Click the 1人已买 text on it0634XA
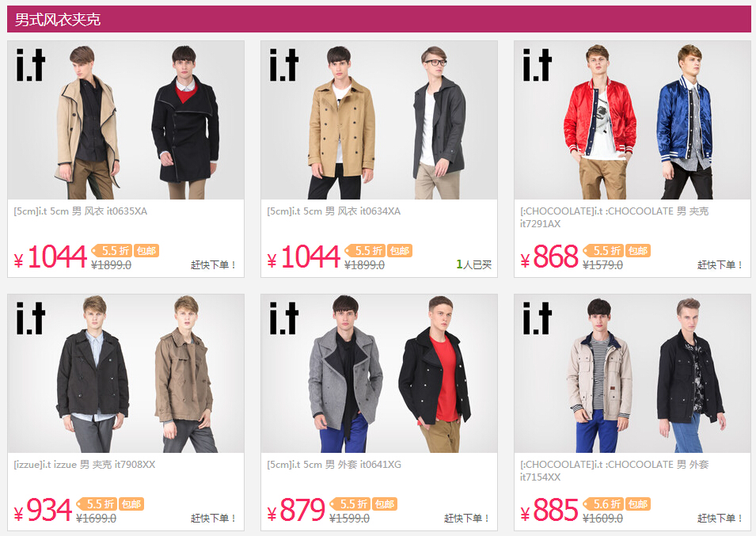Screen dimensions: 756x536 click(x=474, y=264)
